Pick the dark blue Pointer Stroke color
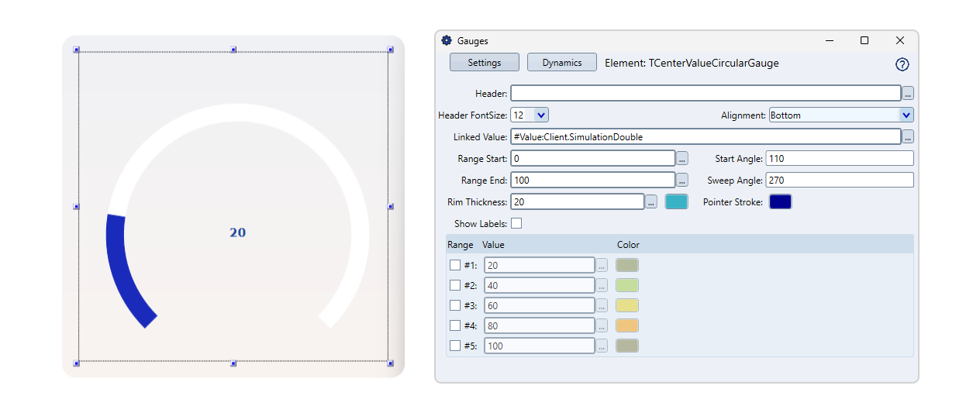The width and height of the screenshot is (980, 413). (780, 202)
